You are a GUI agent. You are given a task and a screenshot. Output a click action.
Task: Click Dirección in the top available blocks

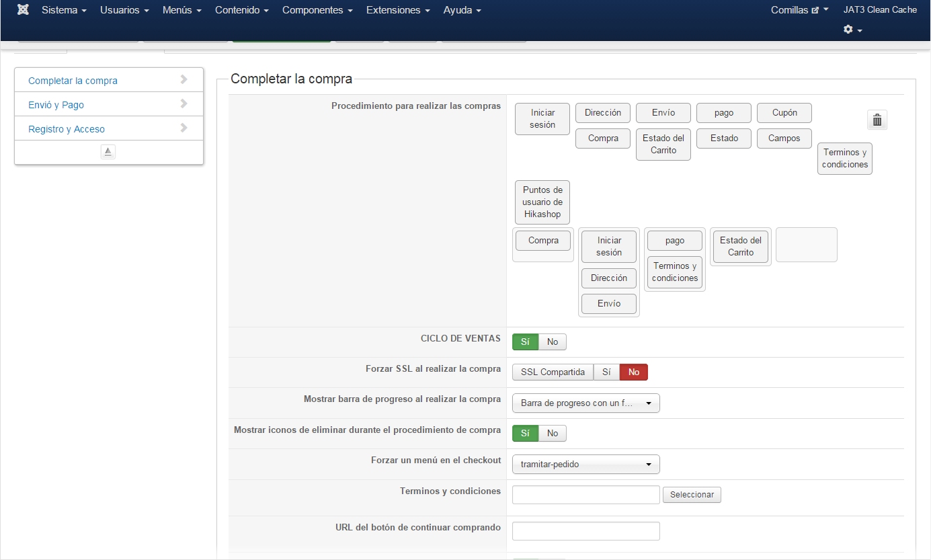coord(603,112)
